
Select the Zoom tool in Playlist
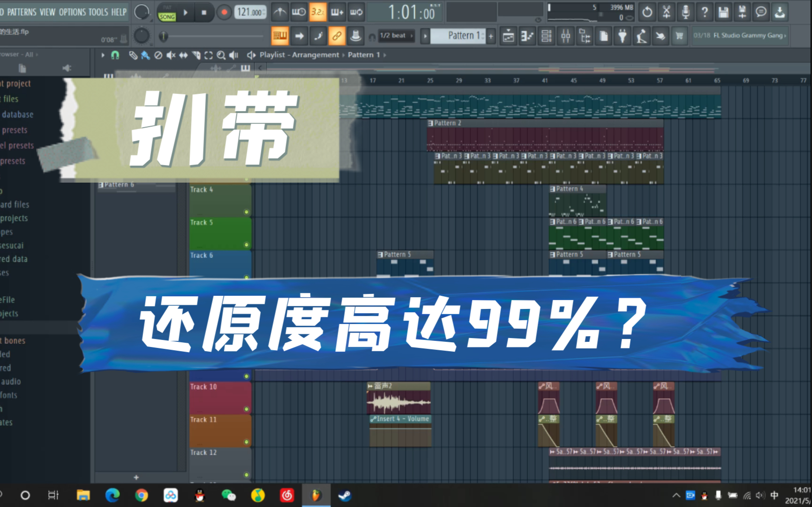click(221, 55)
